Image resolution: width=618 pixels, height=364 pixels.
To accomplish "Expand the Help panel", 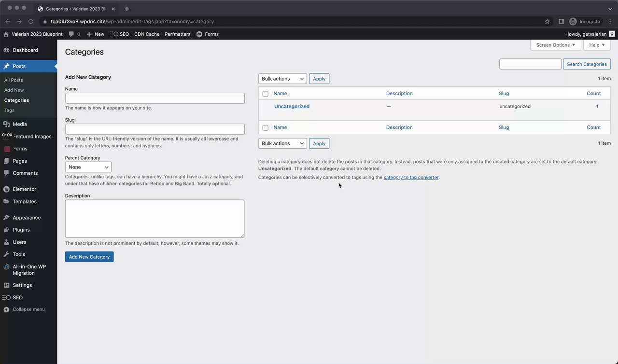I will (x=597, y=45).
